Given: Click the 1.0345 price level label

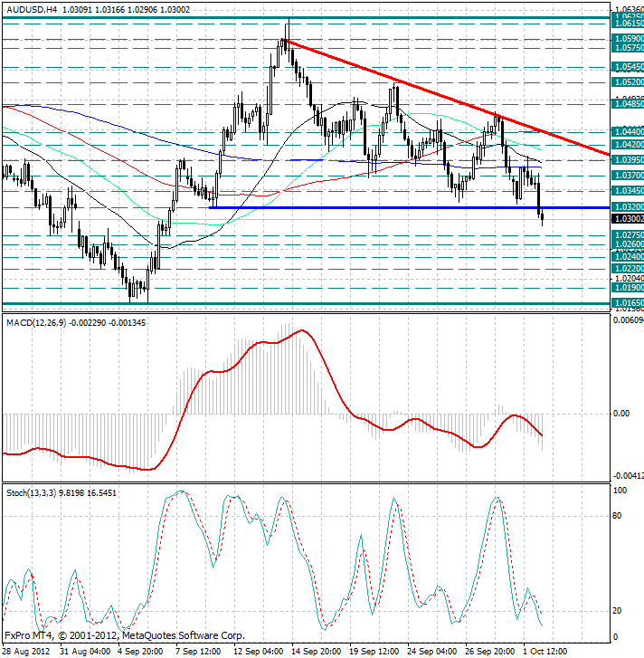Looking at the screenshot, I should [x=628, y=191].
